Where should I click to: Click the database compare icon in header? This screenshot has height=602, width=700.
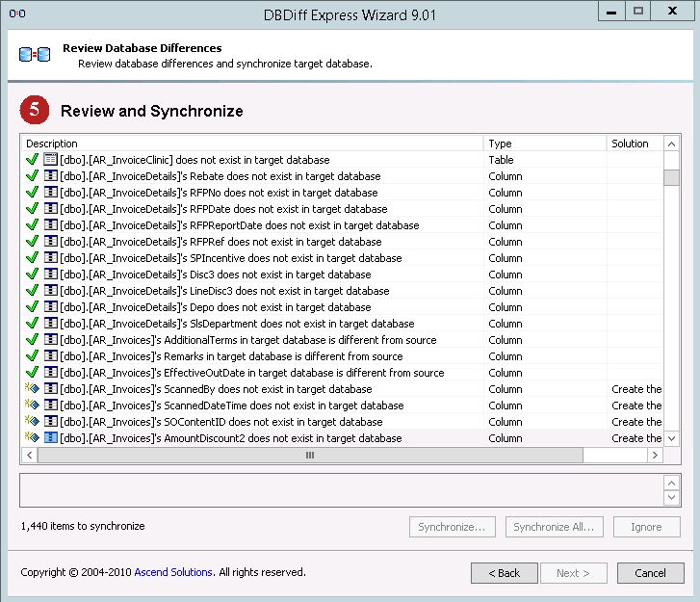34,55
